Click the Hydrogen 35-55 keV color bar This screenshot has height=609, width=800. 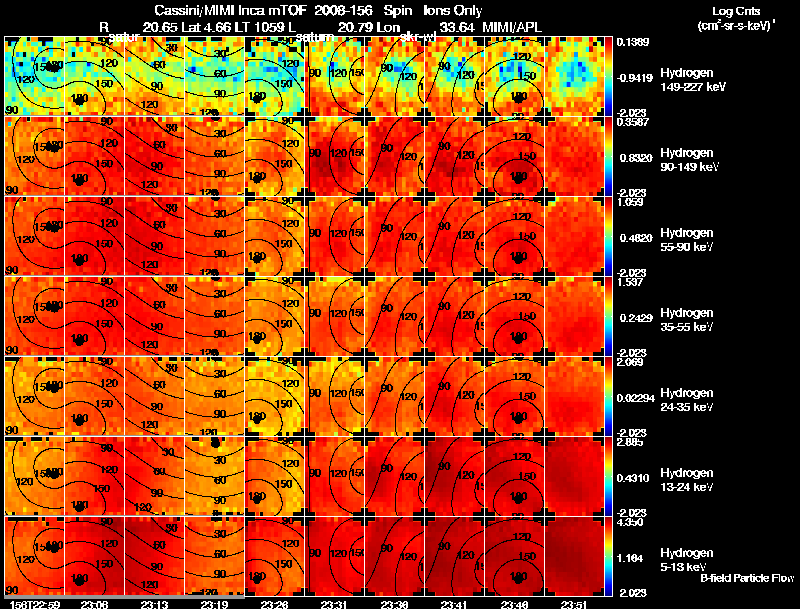click(608, 316)
